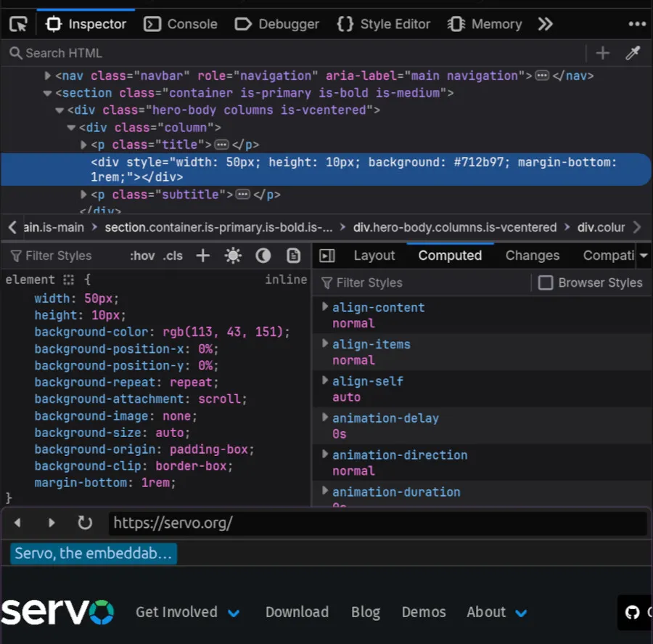The height and width of the screenshot is (644, 653).
Task: Toggle the :hov pseudo-class panel
Action: [142, 256]
